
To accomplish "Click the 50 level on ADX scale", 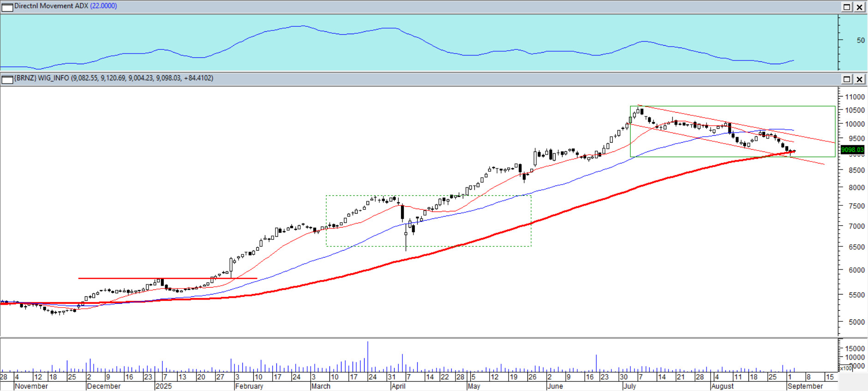I will (860, 40).
